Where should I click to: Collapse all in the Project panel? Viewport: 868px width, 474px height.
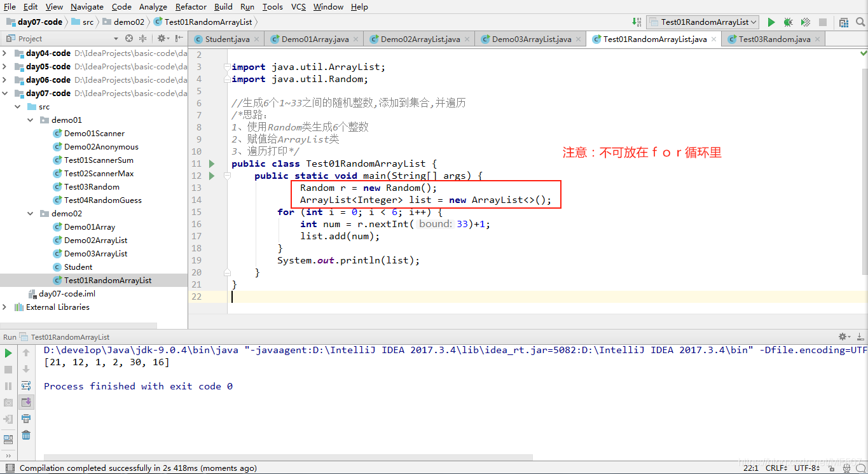click(142, 39)
